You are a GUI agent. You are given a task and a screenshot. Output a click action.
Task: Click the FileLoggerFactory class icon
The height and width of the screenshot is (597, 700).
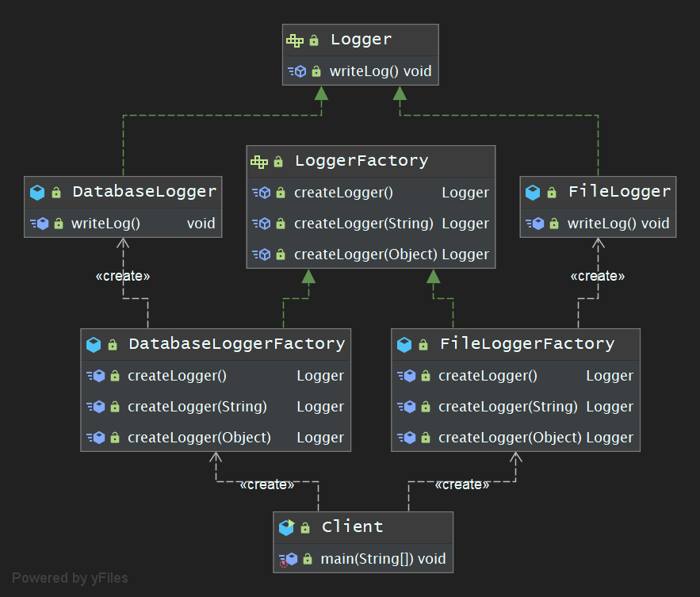click(x=404, y=344)
